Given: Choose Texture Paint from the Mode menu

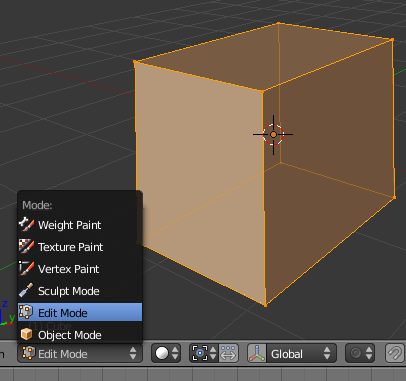Looking at the screenshot, I should [x=80, y=247].
